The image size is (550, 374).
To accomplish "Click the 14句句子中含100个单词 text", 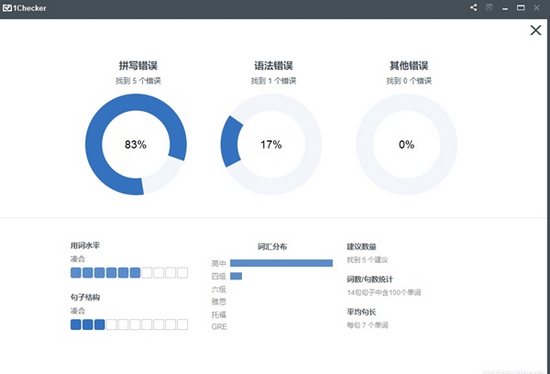I will (384, 293).
